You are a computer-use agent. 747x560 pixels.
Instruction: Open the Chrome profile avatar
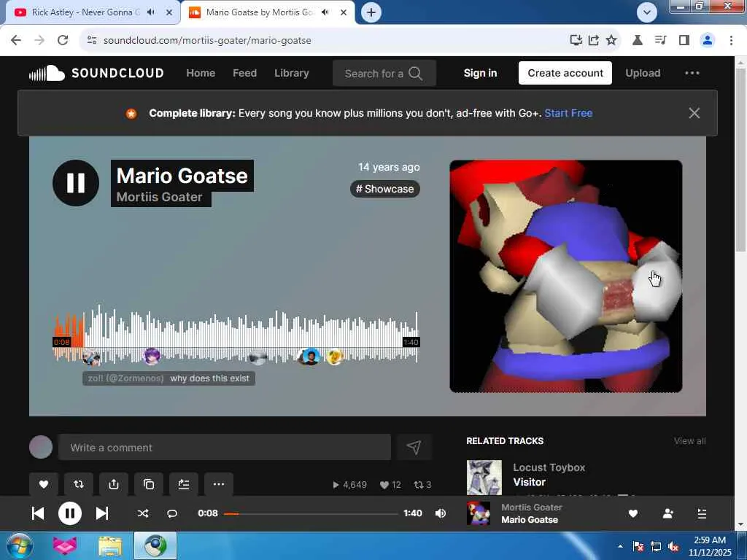tap(708, 41)
